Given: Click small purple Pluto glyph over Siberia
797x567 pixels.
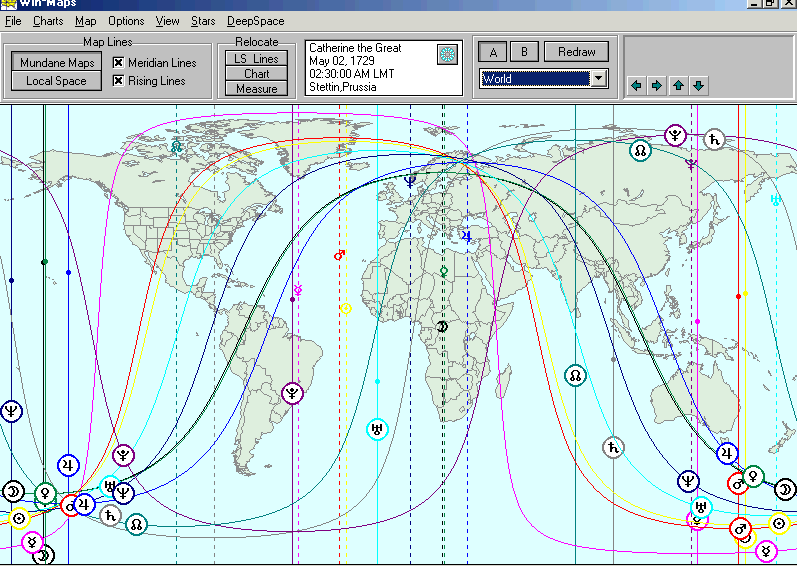Looking at the screenshot, I should coord(691,164).
